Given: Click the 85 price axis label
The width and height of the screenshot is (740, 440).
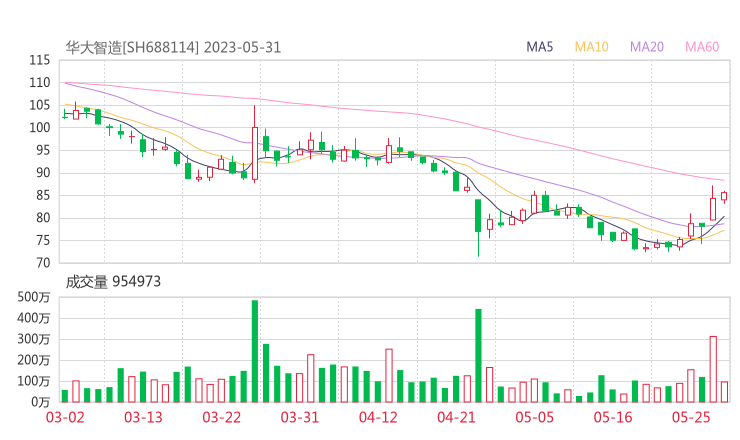Looking at the screenshot, I should [x=43, y=195].
